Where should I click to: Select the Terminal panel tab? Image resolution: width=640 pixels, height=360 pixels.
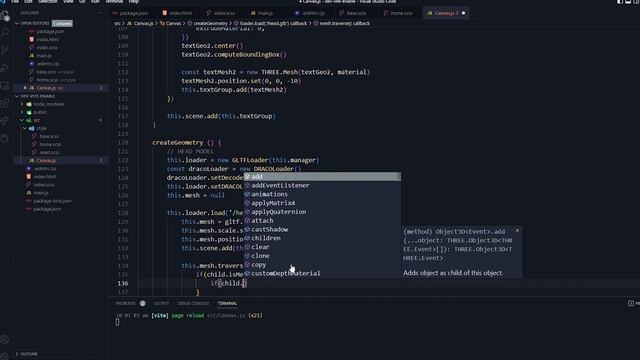[227, 303]
